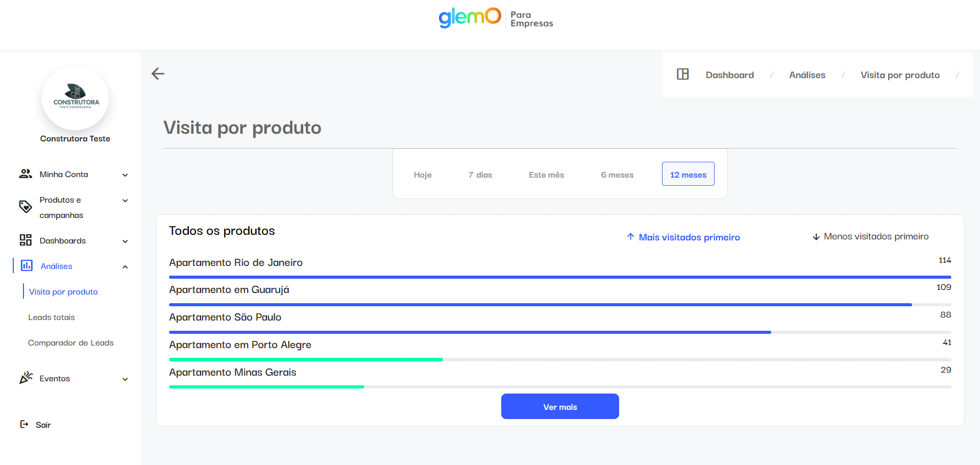The image size is (980, 465).
Task: Expand the Minha Conta menu chevron
Action: pyautogui.click(x=125, y=175)
